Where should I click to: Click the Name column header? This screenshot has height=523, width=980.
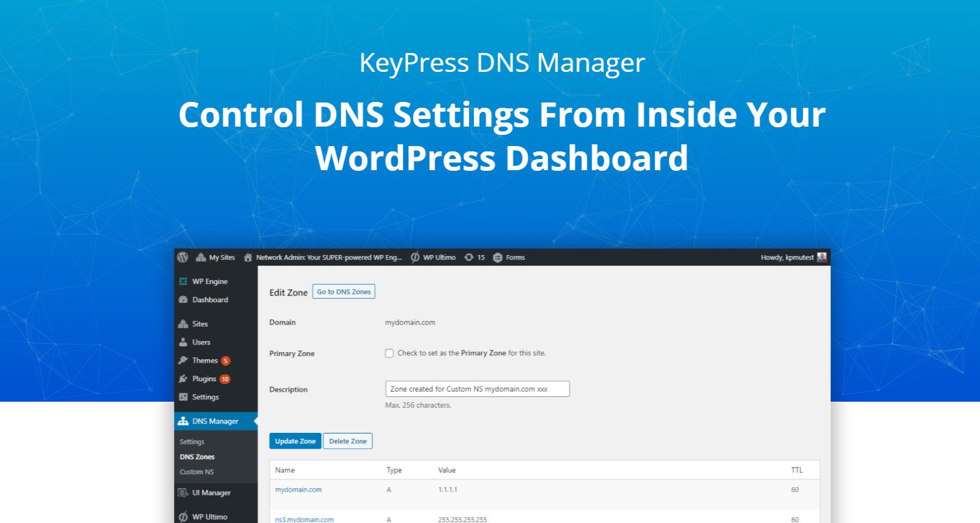point(285,470)
